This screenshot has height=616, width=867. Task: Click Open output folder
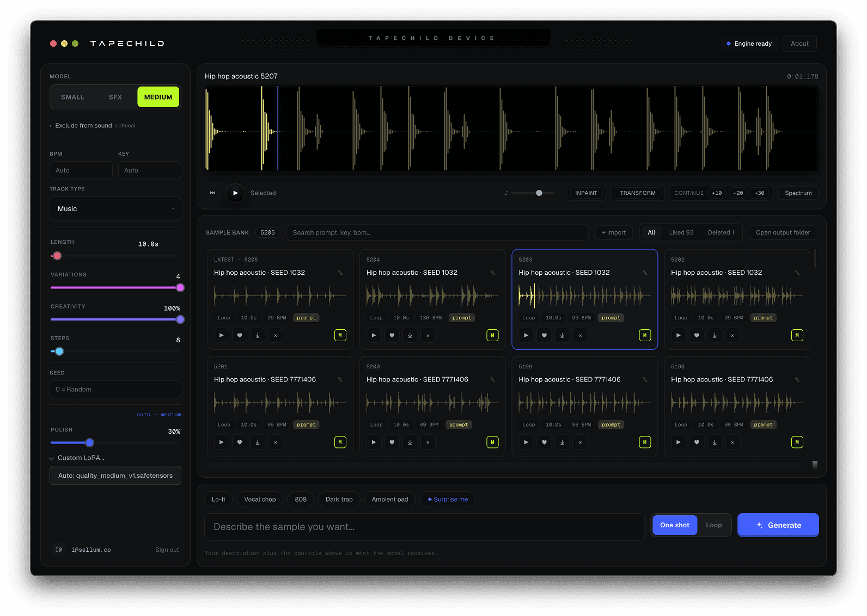(x=783, y=232)
